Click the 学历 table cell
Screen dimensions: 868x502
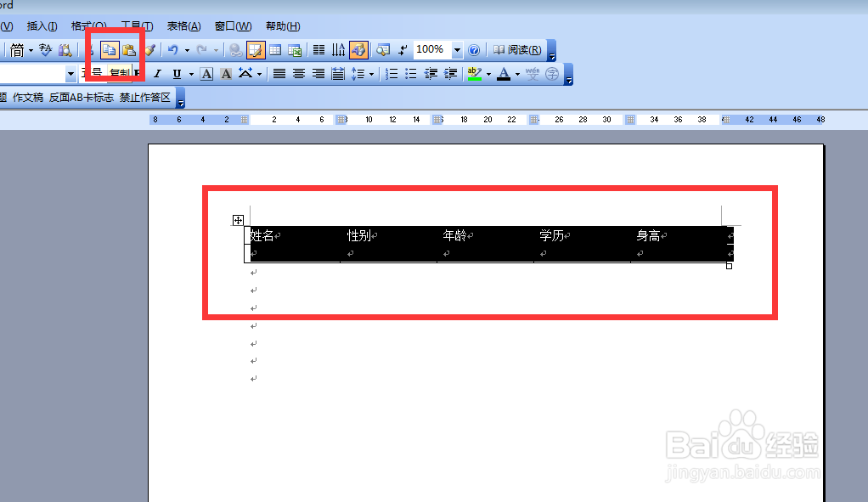[x=582, y=235]
